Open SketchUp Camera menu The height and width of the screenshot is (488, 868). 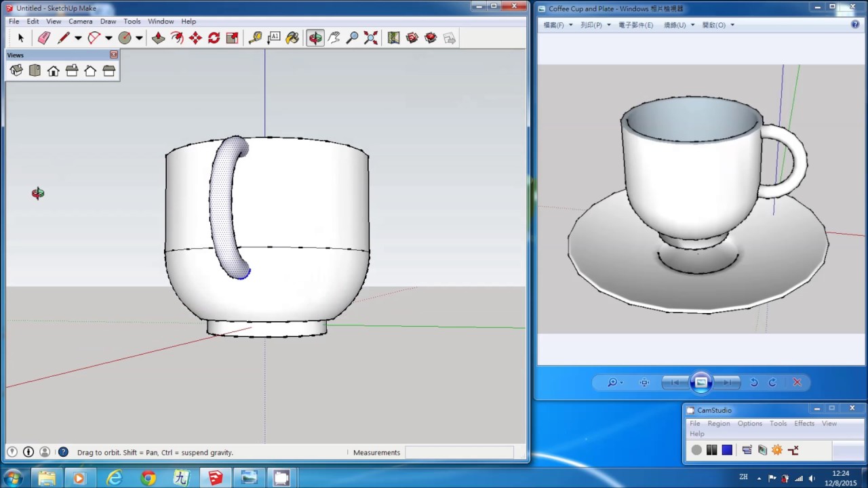point(80,21)
